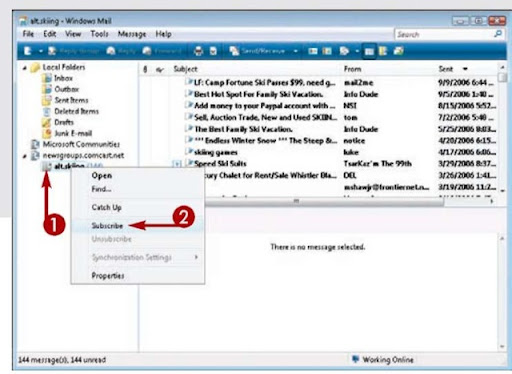Click the attachment column header icon

(x=145, y=69)
